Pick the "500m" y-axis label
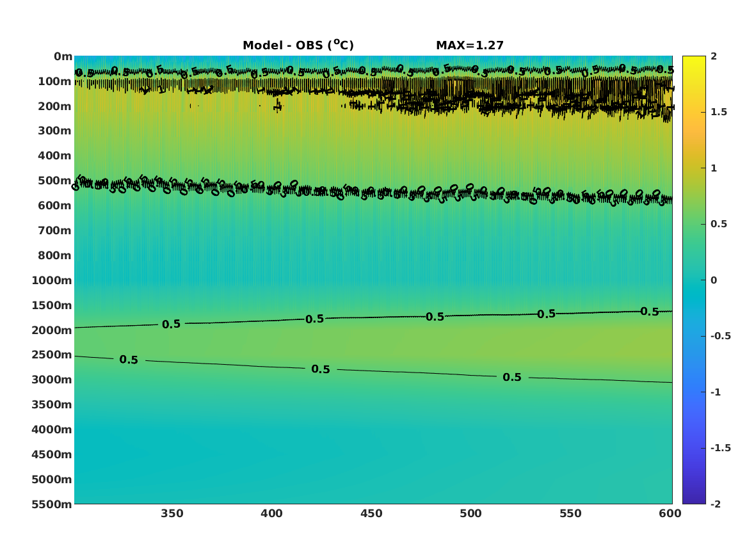747x560 pixels. [x=55, y=181]
